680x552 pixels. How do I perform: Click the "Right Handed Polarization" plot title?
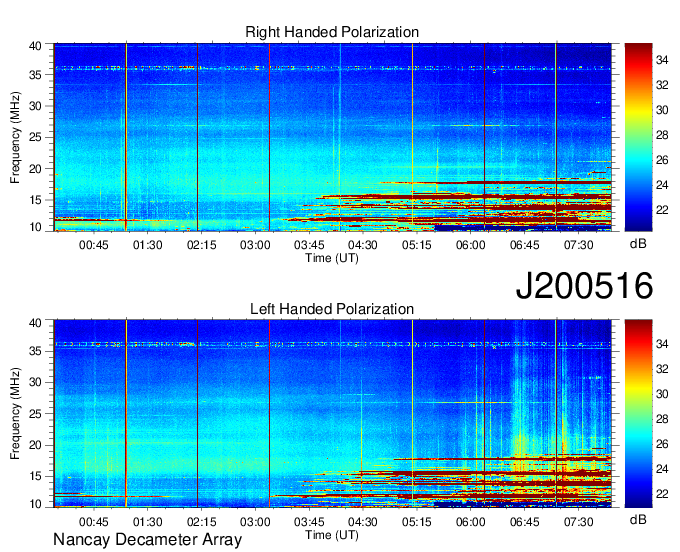(332, 32)
